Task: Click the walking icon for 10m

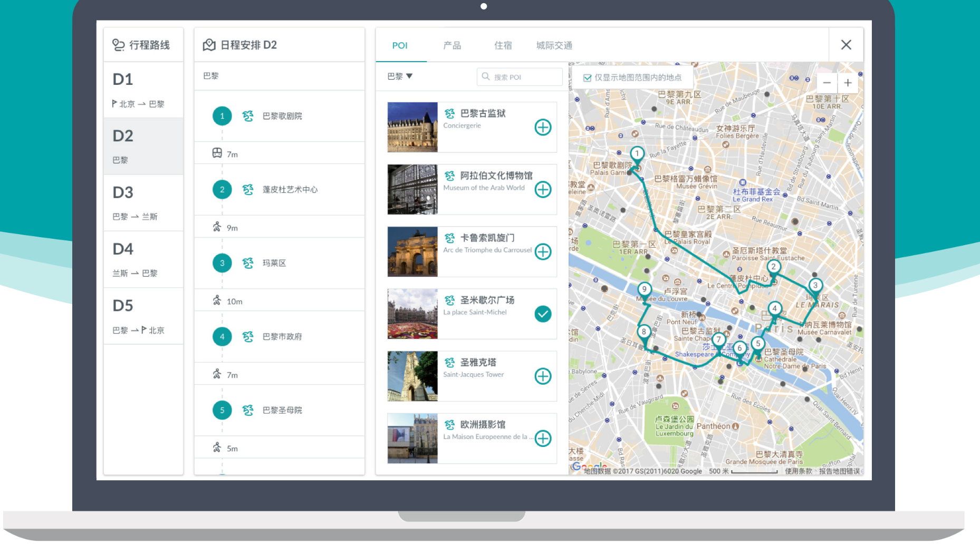Action: (x=217, y=300)
